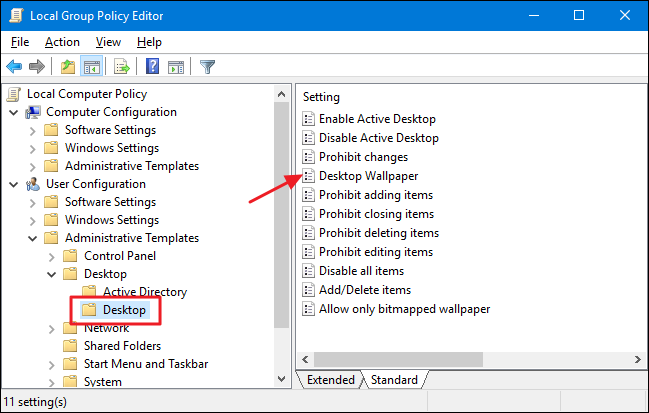Viewport: 649px width, 413px height.
Task: Click the Forward arrow toolbar icon
Action: point(38,67)
